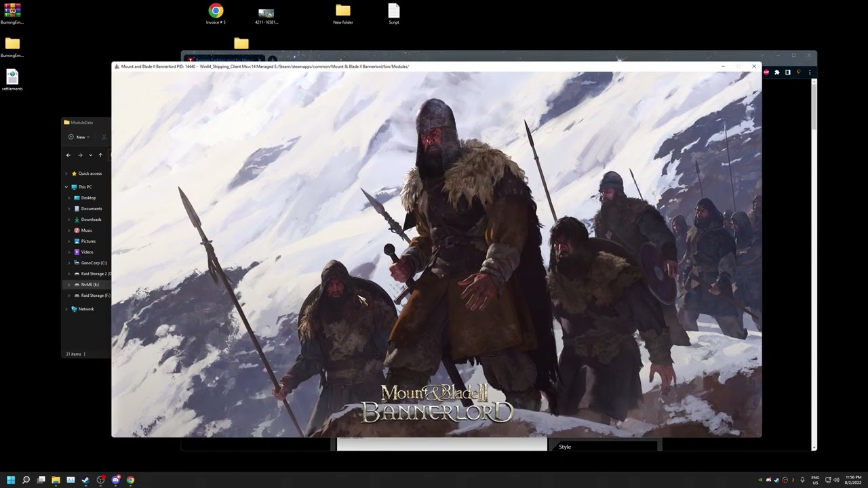The width and height of the screenshot is (868, 488).
Task: Click the Chrome tab behind the game window
Action: [x=224, y=58]
